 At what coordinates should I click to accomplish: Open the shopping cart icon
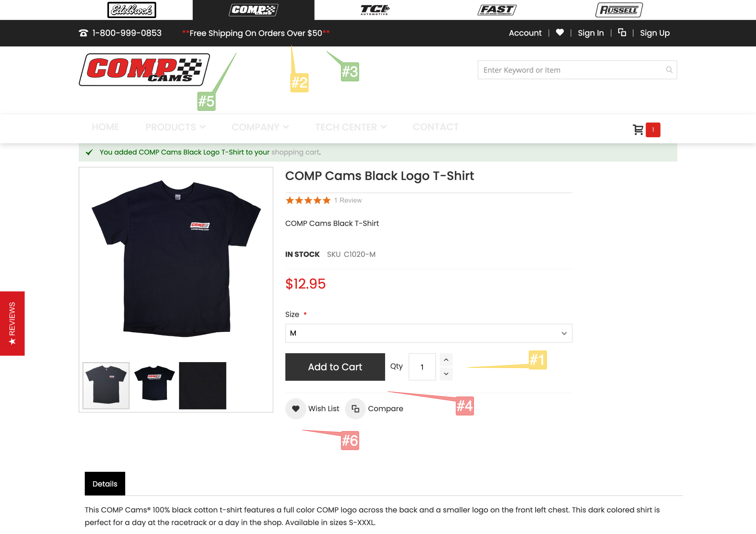pos(638,130)
